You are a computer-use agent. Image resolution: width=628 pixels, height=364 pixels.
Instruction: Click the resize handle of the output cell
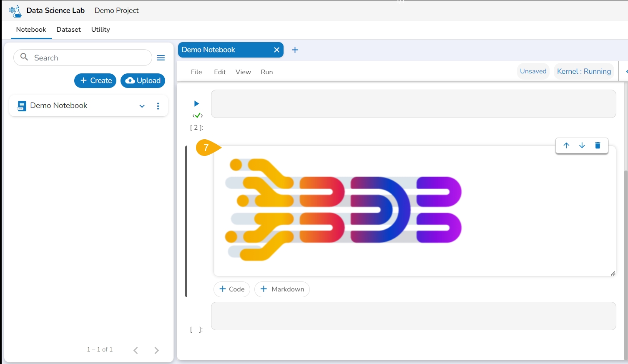[x=613, y=274]
